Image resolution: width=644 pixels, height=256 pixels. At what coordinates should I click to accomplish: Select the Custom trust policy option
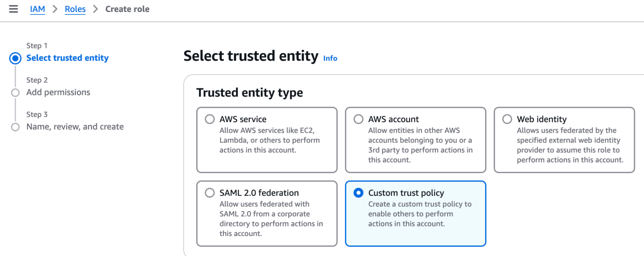tap(358, 193)
